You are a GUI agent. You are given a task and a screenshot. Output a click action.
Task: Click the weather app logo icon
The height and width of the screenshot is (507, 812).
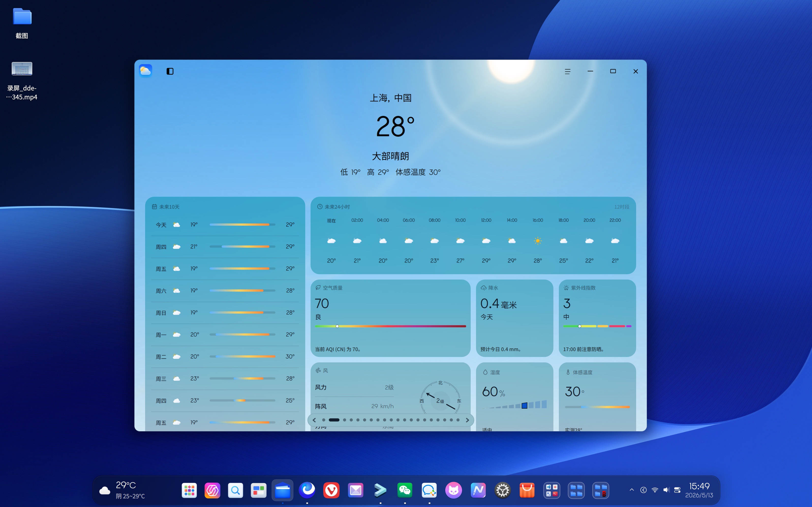tap(146, 71)
